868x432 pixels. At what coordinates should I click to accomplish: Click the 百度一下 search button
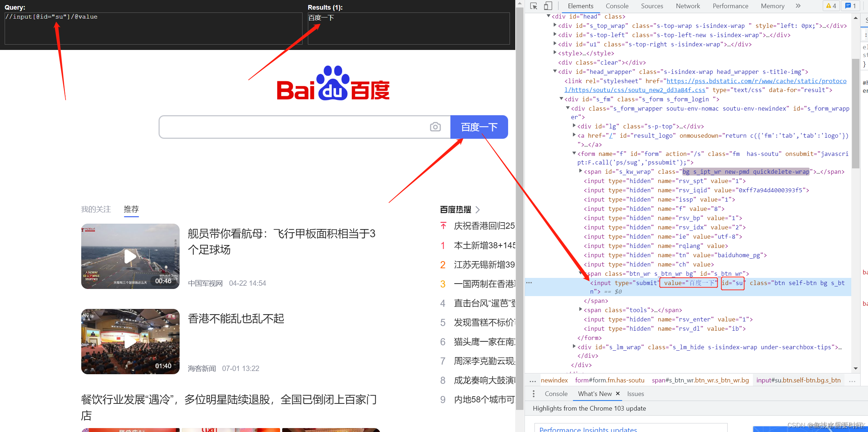[479, 127]
